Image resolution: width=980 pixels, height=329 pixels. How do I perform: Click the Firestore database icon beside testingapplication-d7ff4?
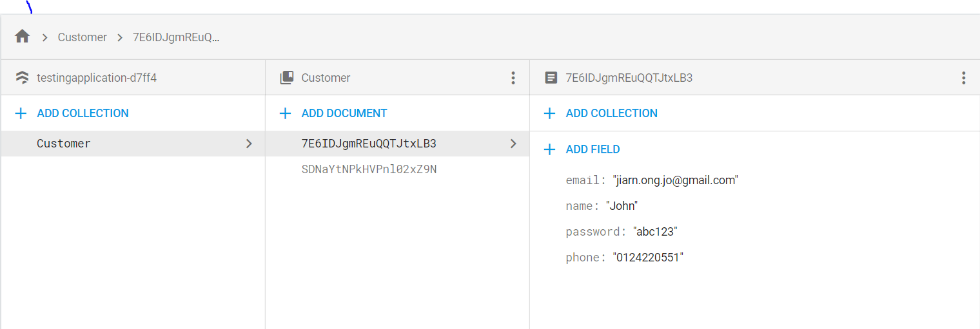point(23,78)
